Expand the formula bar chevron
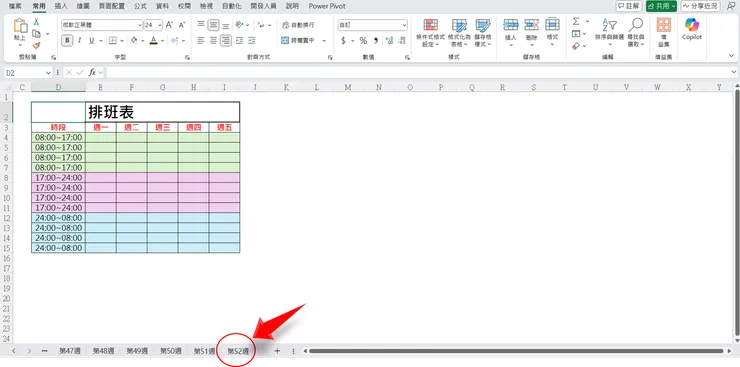This screenshot has height=367, width=740. point(733,72)
